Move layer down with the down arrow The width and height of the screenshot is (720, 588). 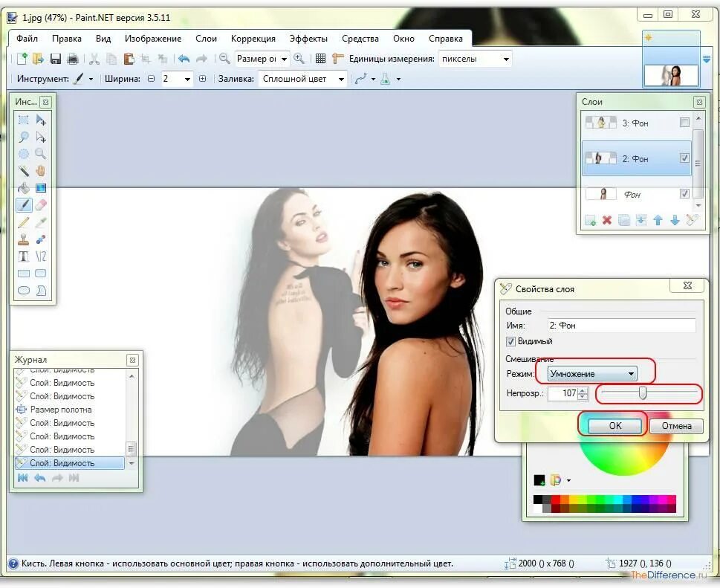(x=675, y=221)
